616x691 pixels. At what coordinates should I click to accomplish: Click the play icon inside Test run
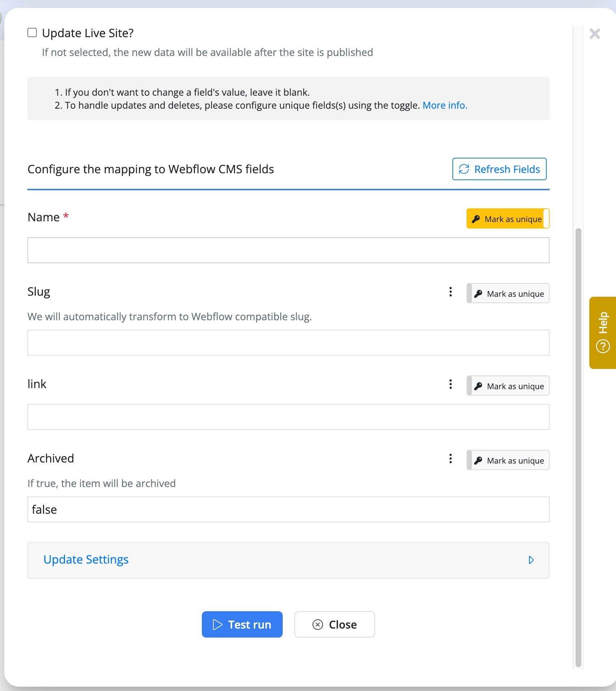(x=217, y=625)
